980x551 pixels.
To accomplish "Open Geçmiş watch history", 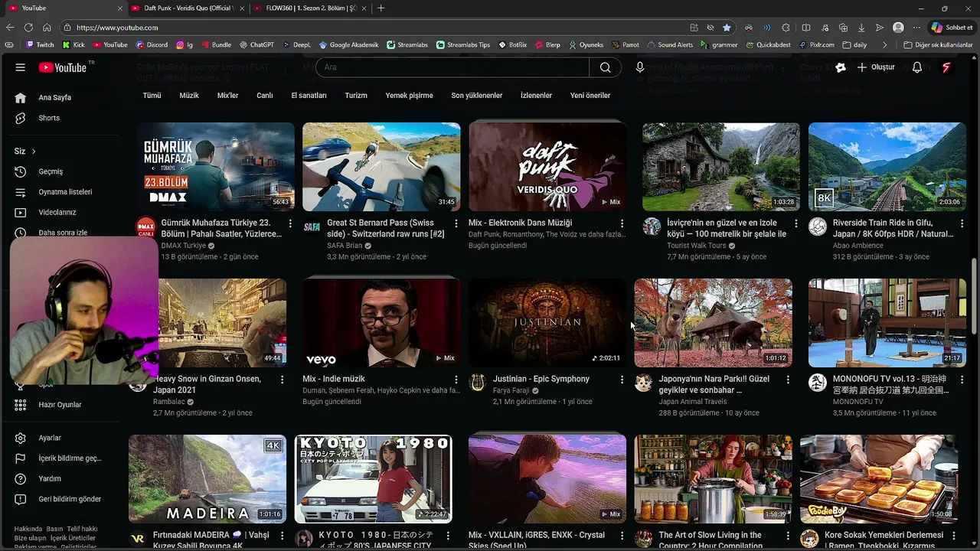I will pyautogui.click(x=51, y=171).
